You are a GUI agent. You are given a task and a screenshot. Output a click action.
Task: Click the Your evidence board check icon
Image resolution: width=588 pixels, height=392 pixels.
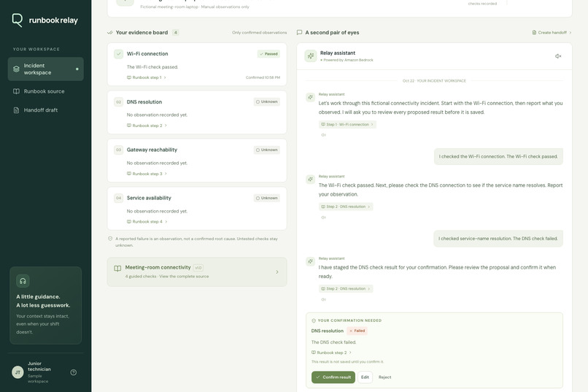coord(110,33)
